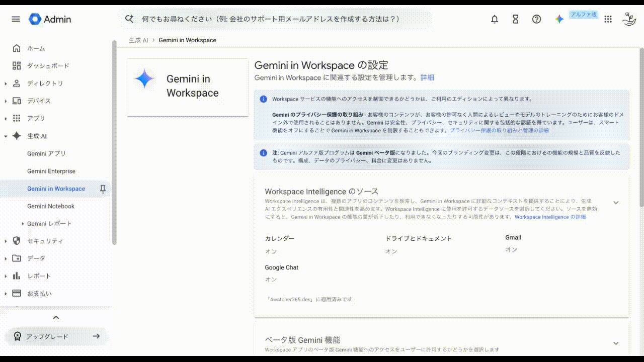Open Gemini Notebook in sidebar
644x362 pixels.
point(51,206)
